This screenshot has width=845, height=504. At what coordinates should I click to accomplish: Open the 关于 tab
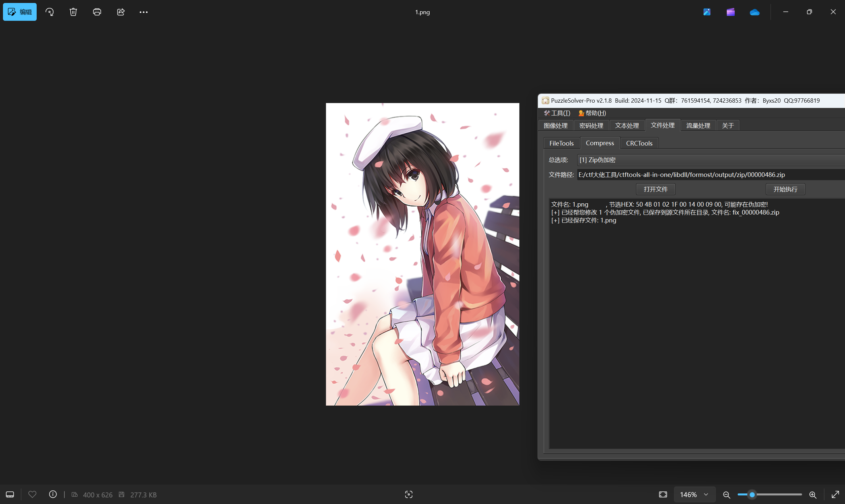(728, 125)
